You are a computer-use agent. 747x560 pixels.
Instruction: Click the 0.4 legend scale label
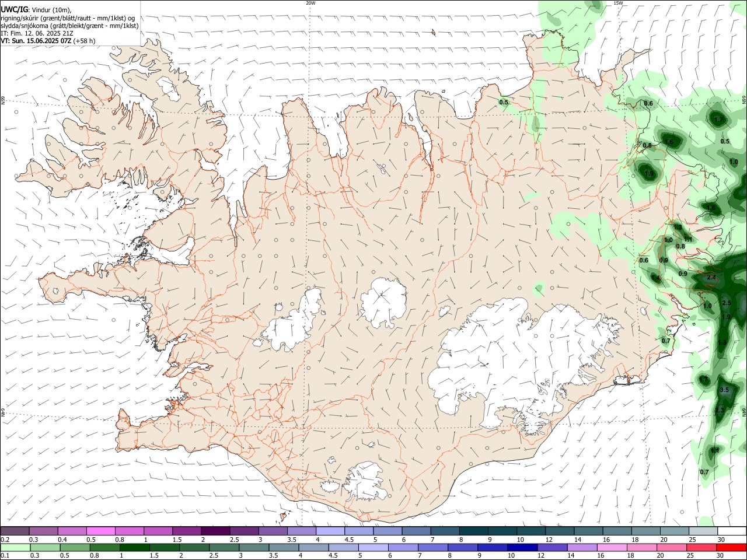coord(62,540)
